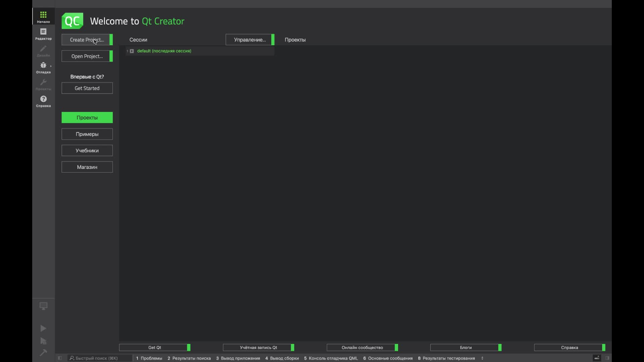Click the Get Qt link button
This screenshot has width=644, height=362.
pos(155,348)
